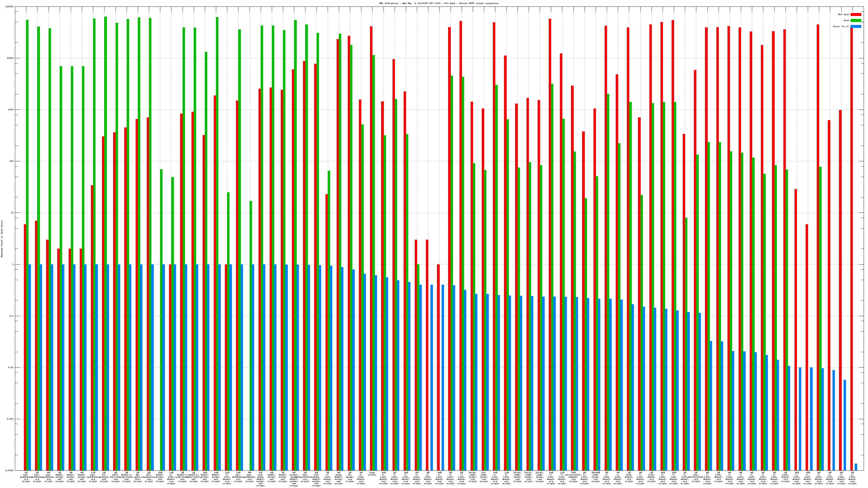Click the 10000 y-axis tick label
Screen dimensions: 868x488
point(11,58)
